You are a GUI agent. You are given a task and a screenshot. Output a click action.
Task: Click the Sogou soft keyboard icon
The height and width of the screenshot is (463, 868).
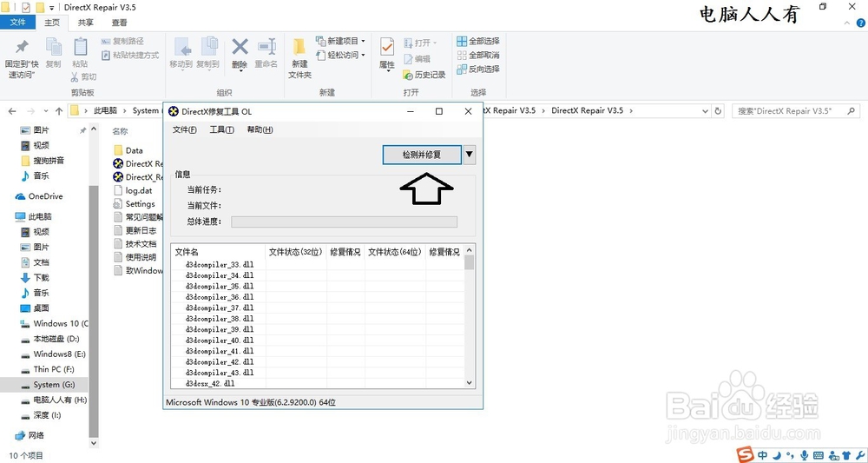(x=819, y=455)
